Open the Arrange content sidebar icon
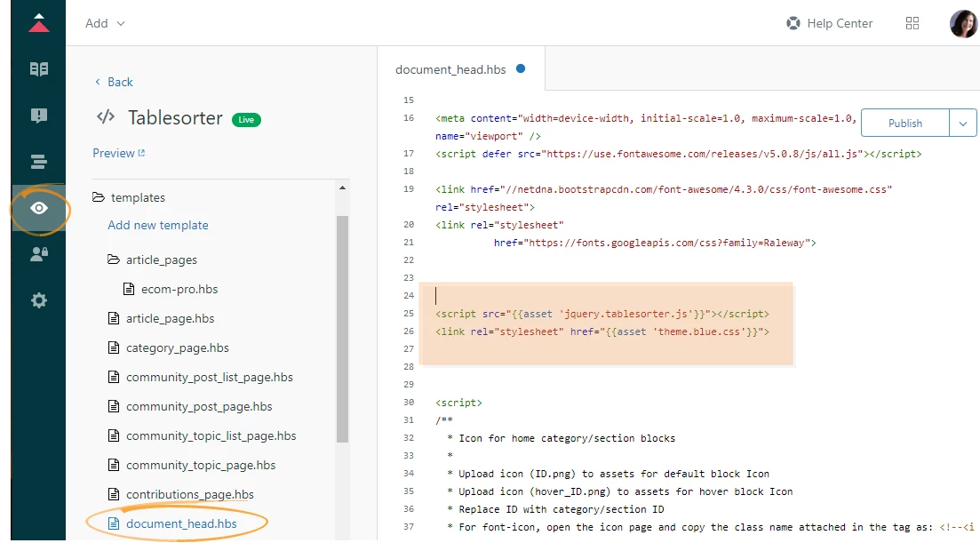Viewport: 980px width, 551px height. [39, 162]
